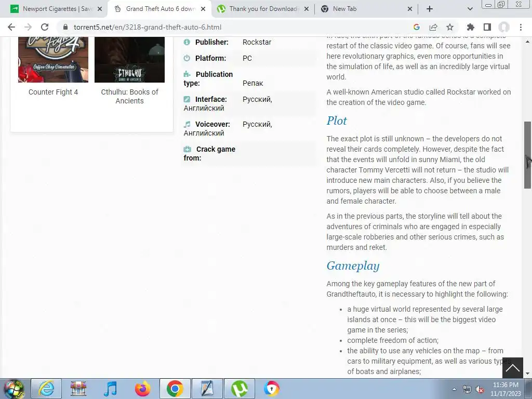Open the Cthulhu: Books of Ancients thumbnail
Image resolution: width=532 pixels, height=399 pixels.
coord(129,59)
